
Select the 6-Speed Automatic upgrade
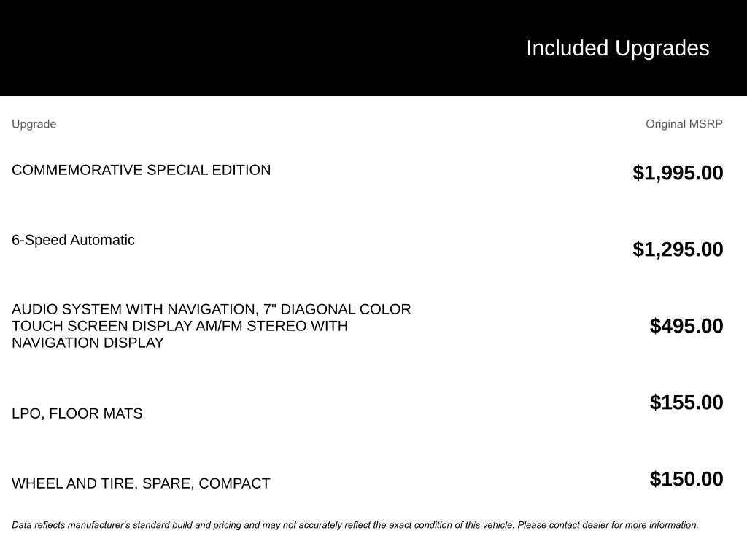coord(73,240)
